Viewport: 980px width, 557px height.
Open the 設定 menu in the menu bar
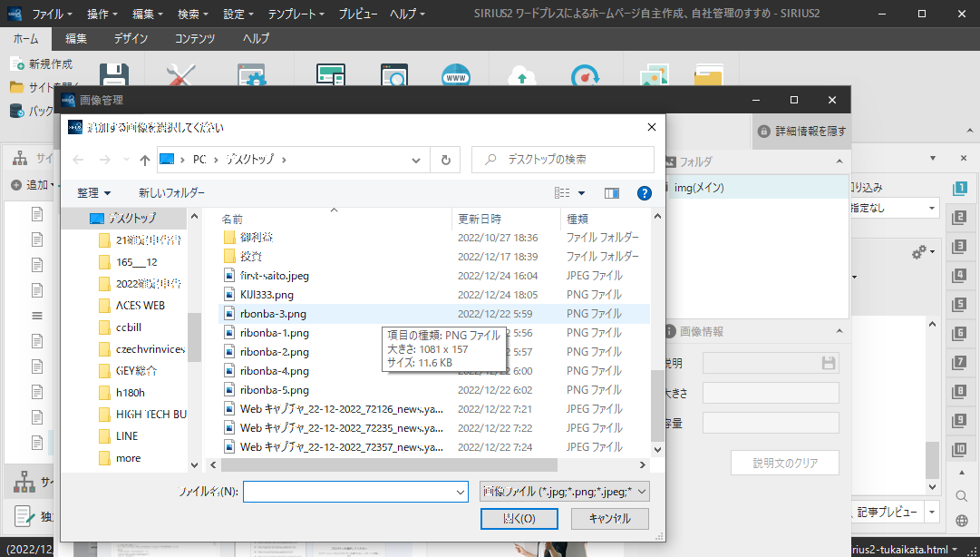(238, 15)
